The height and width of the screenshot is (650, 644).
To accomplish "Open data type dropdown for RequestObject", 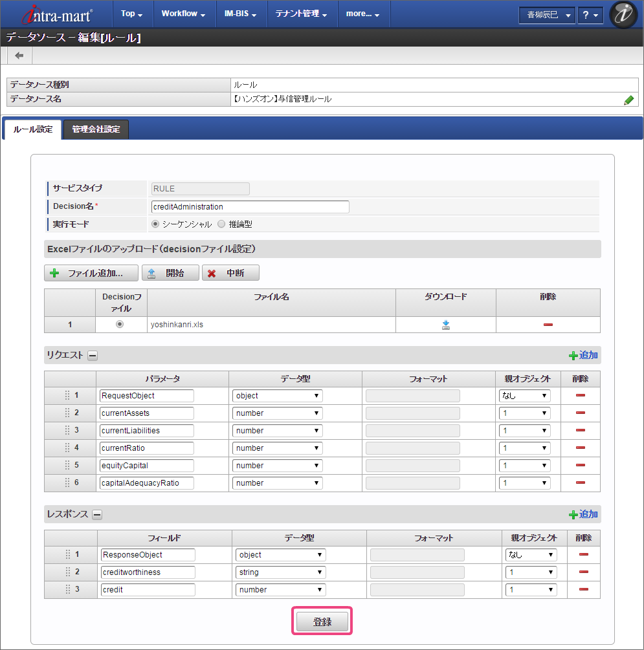I will tap(277, 395).
